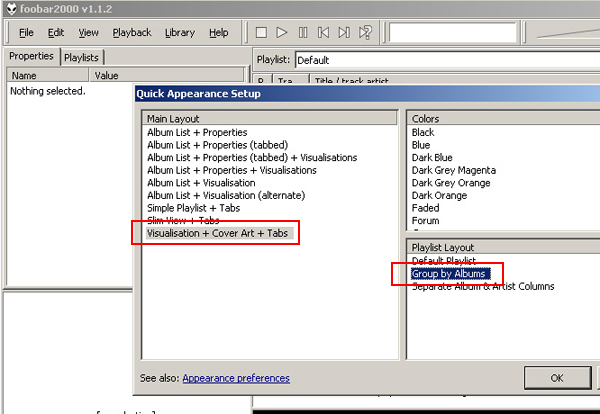600x414 pixels.
Task: Click the Name column header
Action: tap(47, 75)
